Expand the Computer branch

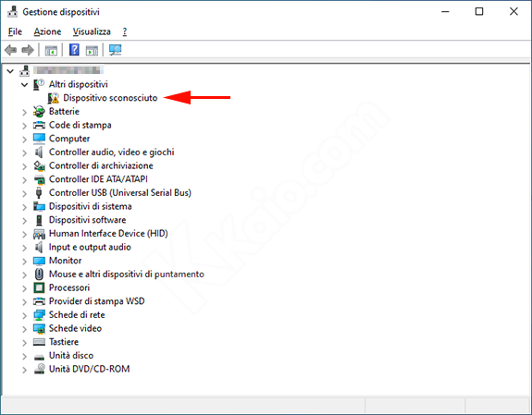pyautogui.click(x=24, y=139)
